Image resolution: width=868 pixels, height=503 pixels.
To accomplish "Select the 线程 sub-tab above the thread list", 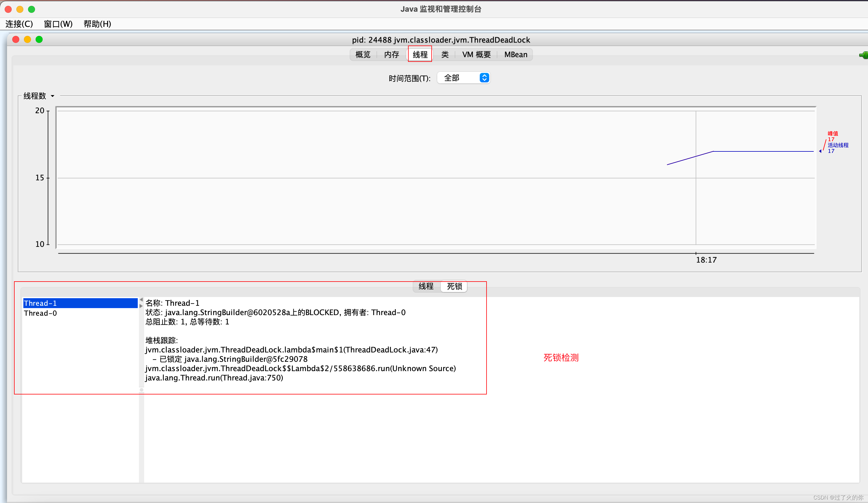I will (426, 286).
